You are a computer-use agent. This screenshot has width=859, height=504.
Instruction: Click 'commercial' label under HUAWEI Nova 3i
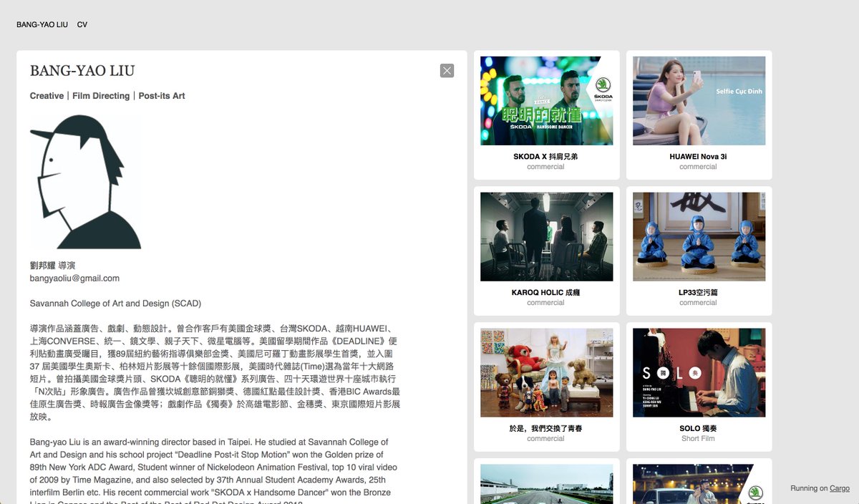[698, 166]
